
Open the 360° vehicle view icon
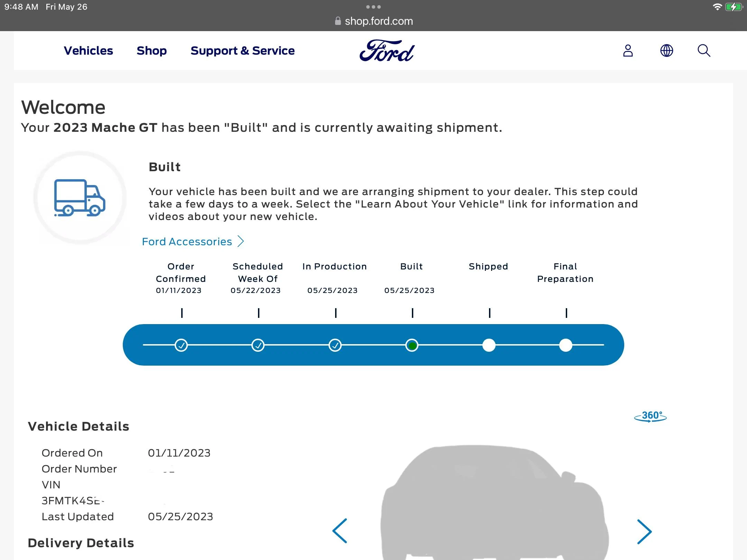coord(650,416)
